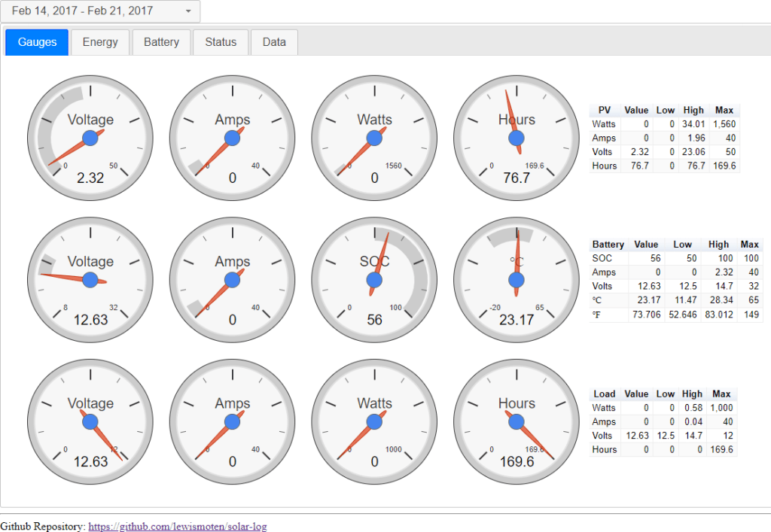Click the PV Watts gauge with 1560 max
Viewport: 771px width, 532px height.
374,138
